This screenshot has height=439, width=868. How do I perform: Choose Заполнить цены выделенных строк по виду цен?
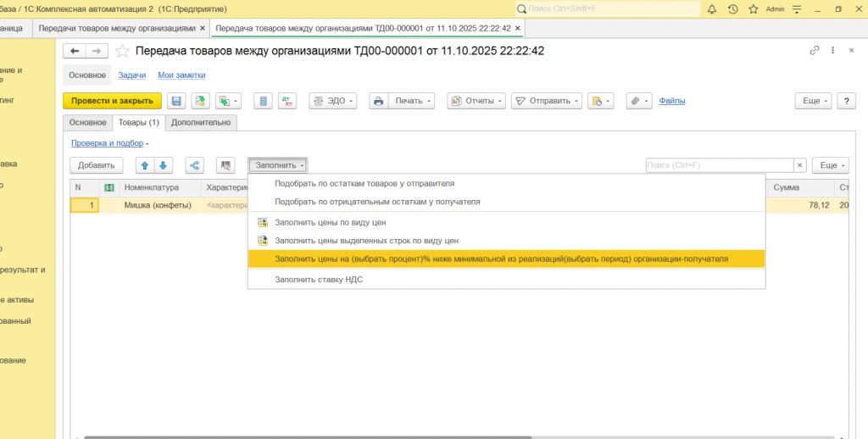pos(507,240)
